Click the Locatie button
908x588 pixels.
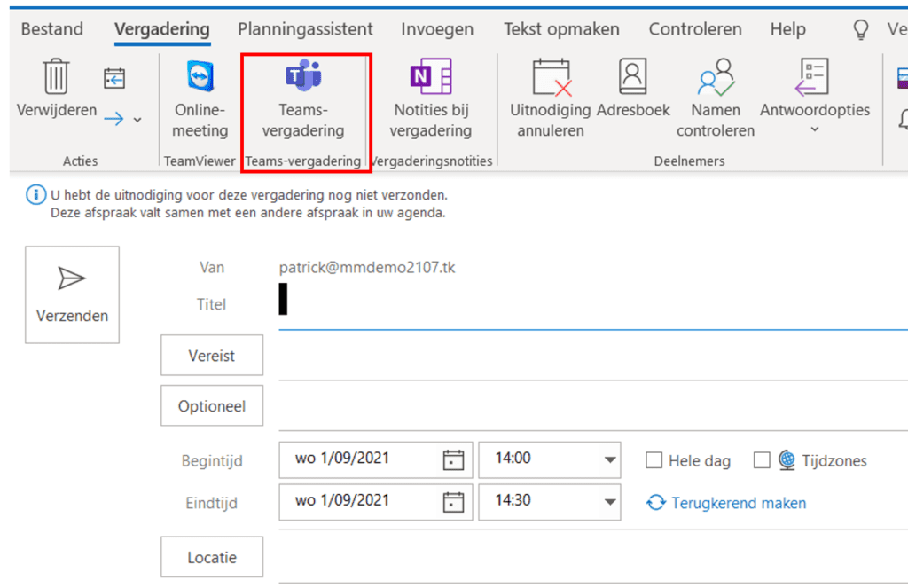coord(212,557)
